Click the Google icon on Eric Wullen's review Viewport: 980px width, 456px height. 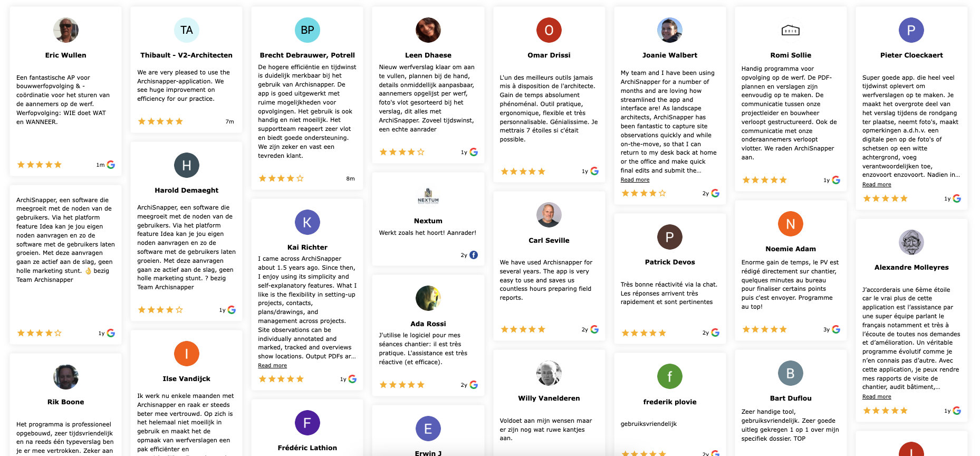(x=111, y=165)
